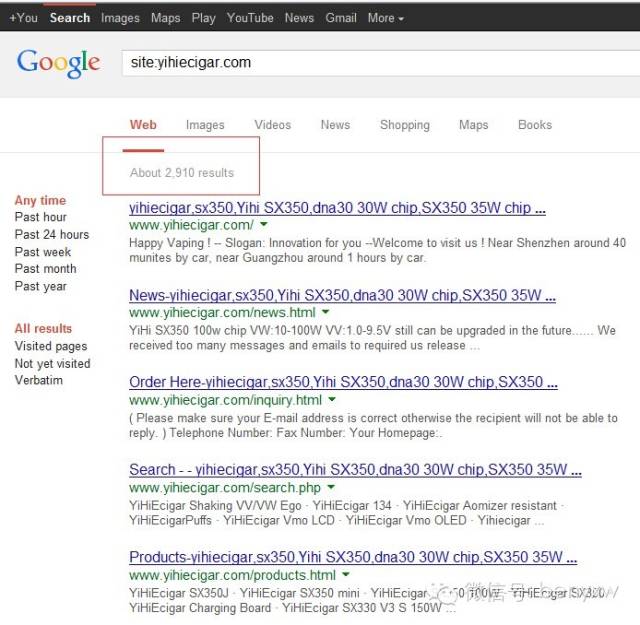Open the Search - - yihiecigar result title
Screen dimensions: 640x625
click(x=355, y=469)
